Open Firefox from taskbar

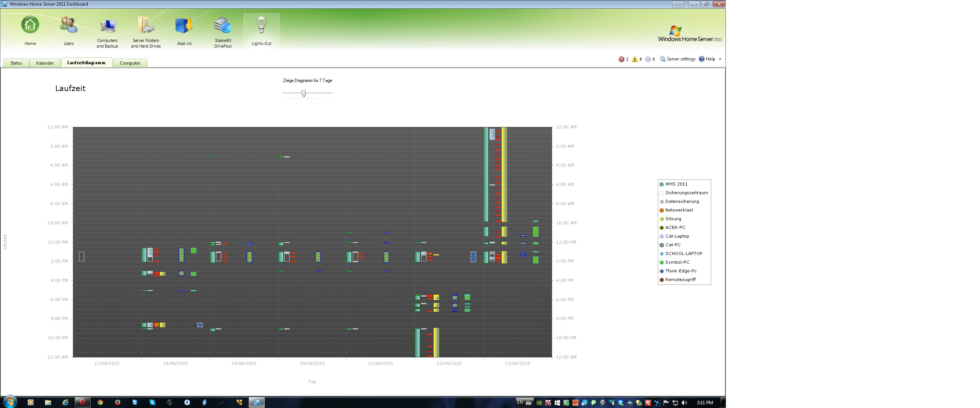[x=118, y=402]
